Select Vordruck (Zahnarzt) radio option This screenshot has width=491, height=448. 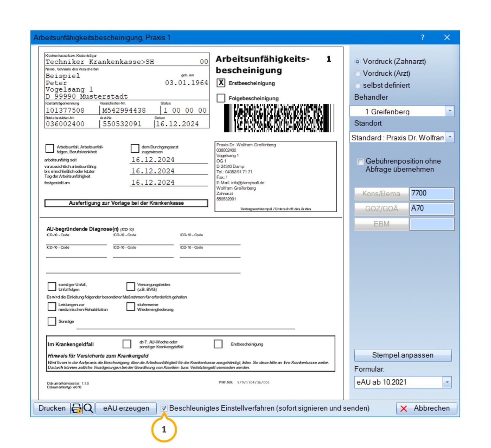(357, 62)
